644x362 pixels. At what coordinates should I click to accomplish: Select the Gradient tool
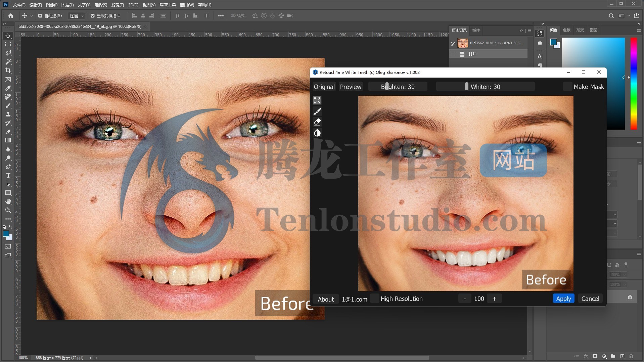[x=8, y=140]
